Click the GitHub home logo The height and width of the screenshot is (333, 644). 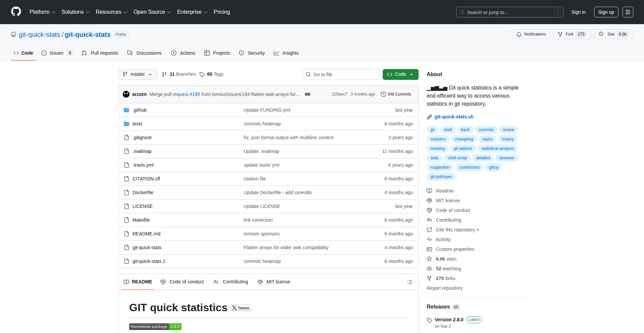tap(16, 12)
